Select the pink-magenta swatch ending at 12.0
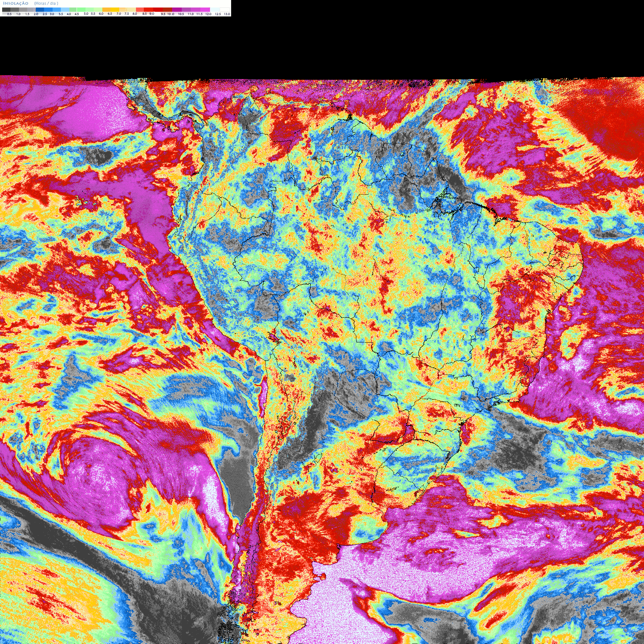This screenshot has height=644, width=644. point(205,10)
